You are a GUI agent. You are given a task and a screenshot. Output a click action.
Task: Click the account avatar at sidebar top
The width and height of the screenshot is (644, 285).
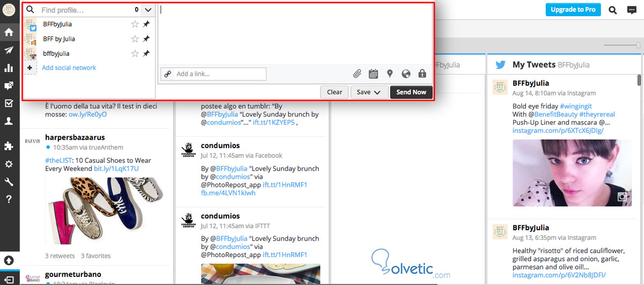point(9,10)
